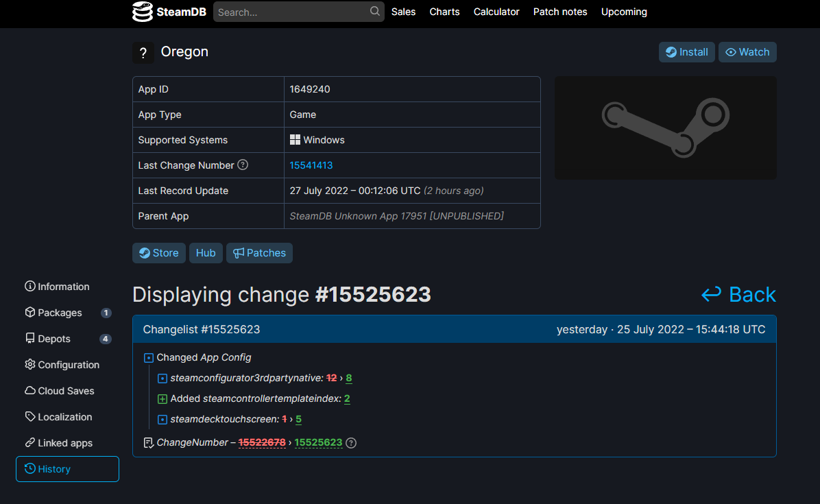Click the help icon after ChangeNumber 15525623
The width and height of the screenshot is (820, 504).
point(351,443)
